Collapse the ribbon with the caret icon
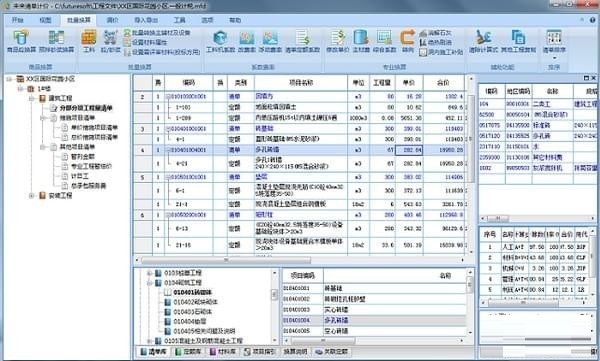 (582, 20)
